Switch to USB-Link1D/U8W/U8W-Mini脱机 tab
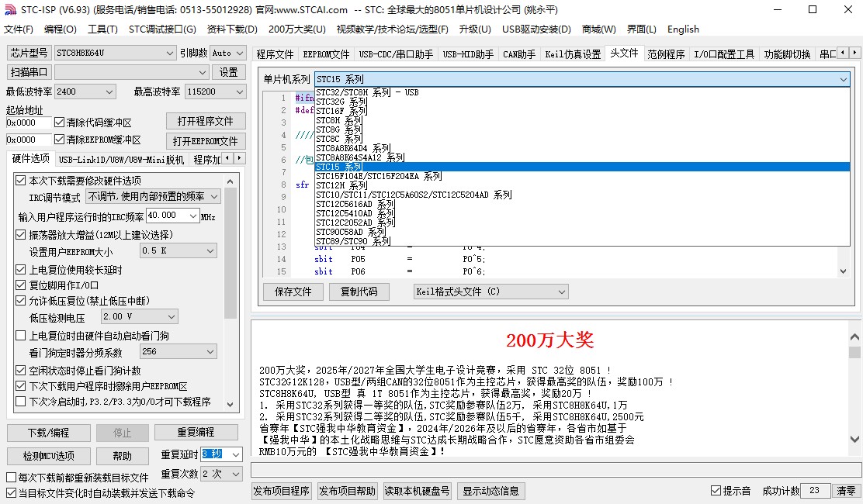Screen dimensions: 863x504 [x=121, y=160]
